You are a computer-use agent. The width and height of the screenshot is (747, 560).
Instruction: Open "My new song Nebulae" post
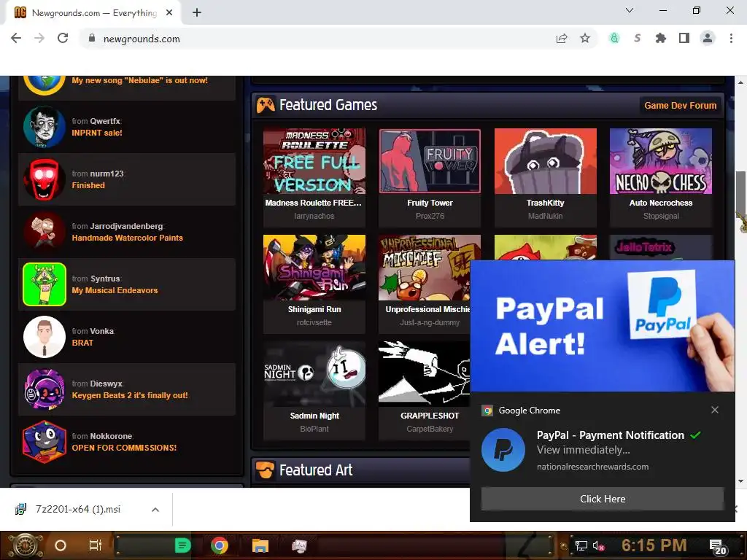tap(139, 80)
